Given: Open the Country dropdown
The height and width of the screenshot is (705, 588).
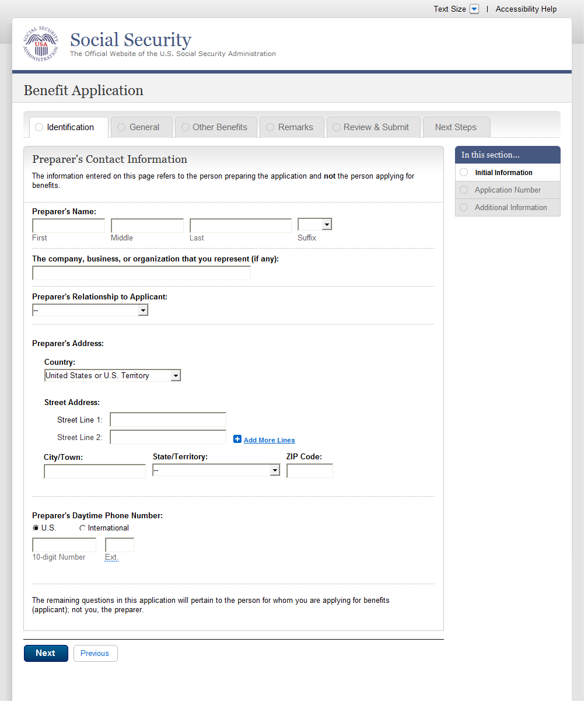Looking at the screenshot, I should point(113,376).
